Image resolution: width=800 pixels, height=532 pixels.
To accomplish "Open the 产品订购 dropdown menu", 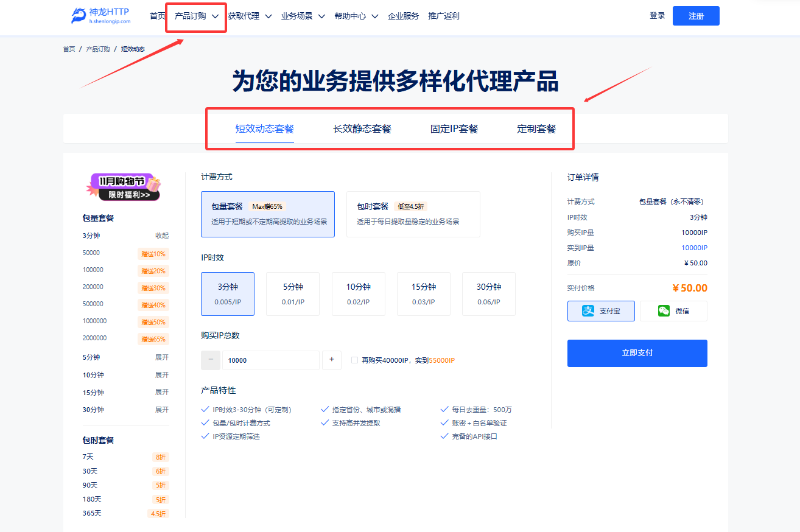I will pyautogui.click(x=196, y=16).
